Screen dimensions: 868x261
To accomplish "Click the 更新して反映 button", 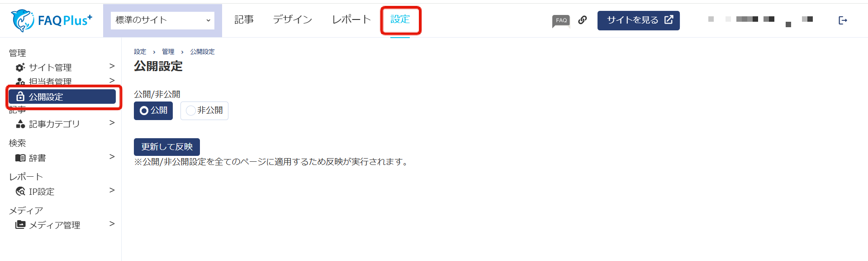I will click(x=167, y=147).
